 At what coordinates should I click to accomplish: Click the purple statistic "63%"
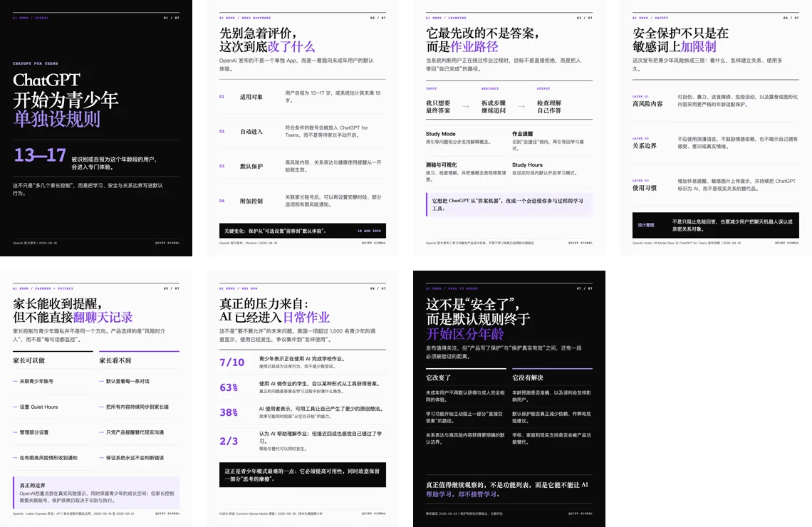pos(229,387)
